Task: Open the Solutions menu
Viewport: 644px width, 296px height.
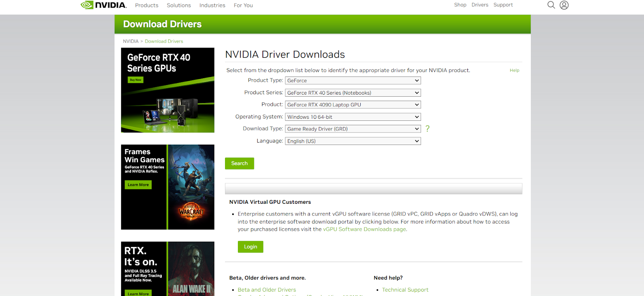Action: (179, 5)
